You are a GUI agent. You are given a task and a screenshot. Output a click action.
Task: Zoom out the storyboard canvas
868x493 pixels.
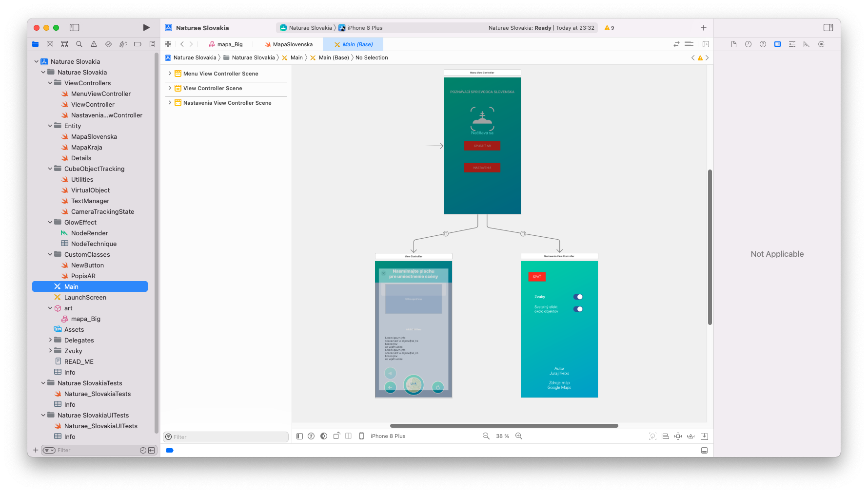point(486,436)
